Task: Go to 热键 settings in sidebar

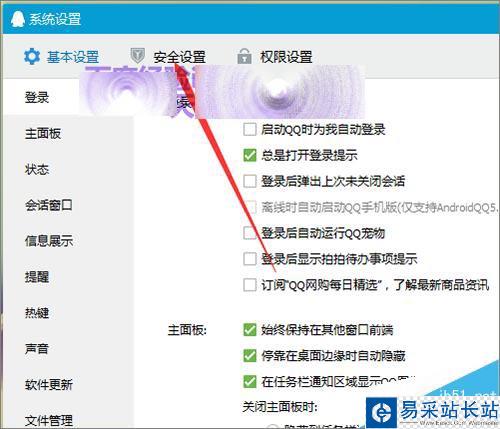Action: (x=37, y=313)
